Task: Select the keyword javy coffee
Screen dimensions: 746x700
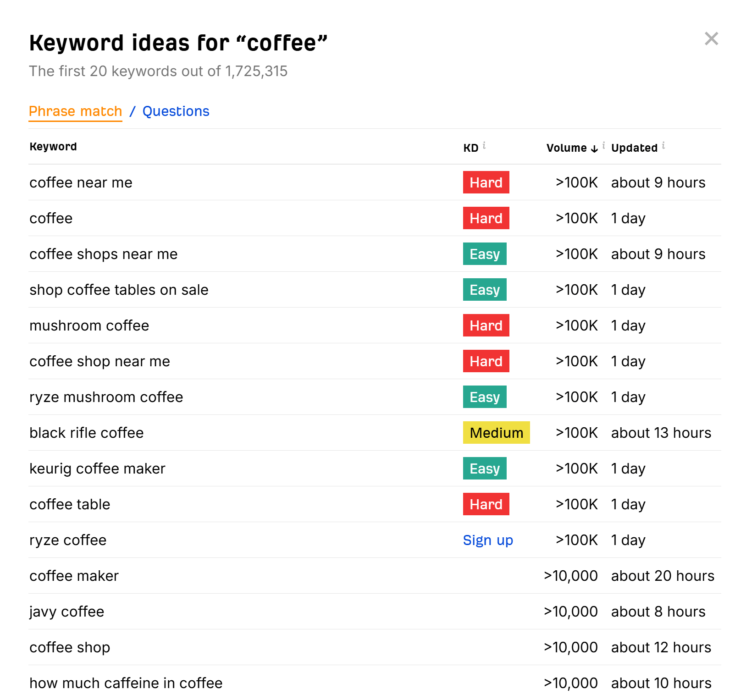Action: 66,611
